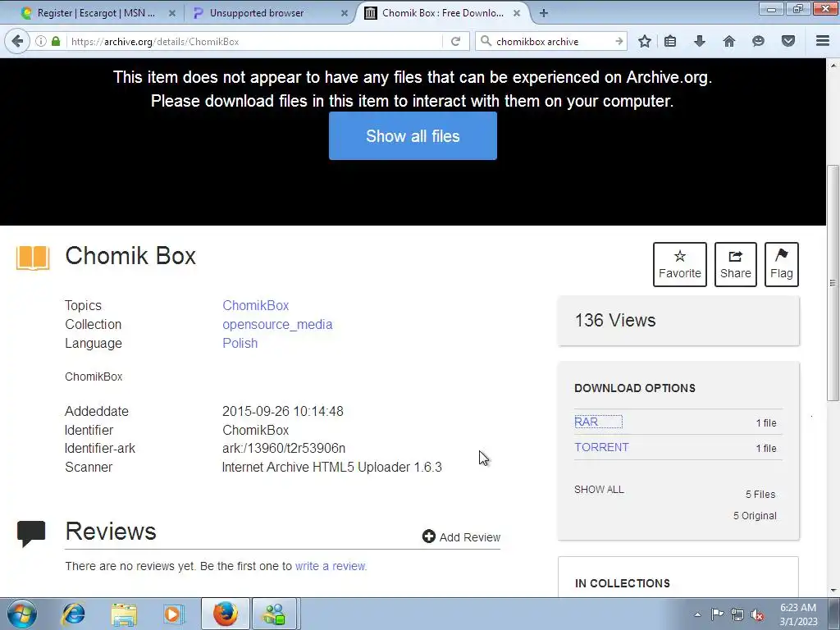Open the chat smiley toolbar icon
This screenshot has width=840, height=630.
coord(758,41)
